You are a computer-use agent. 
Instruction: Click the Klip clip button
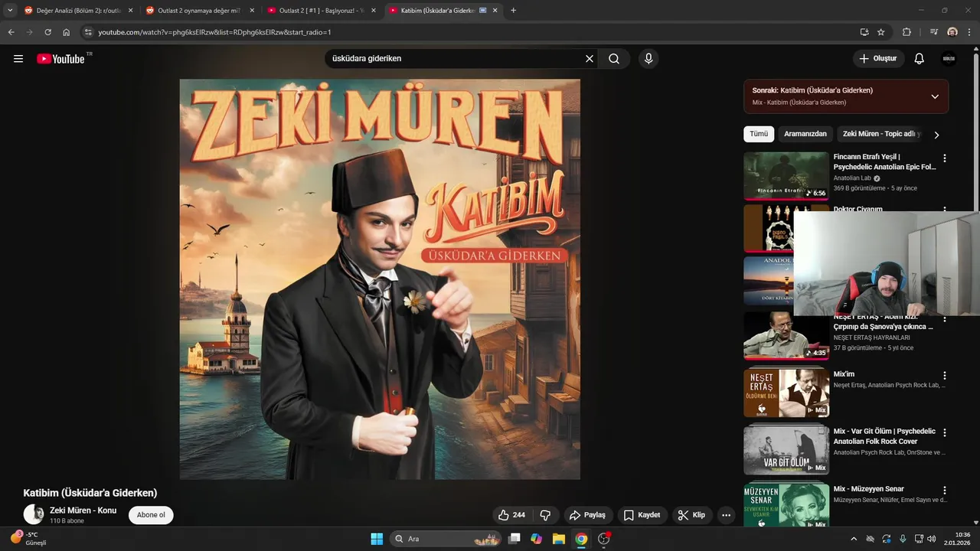click(692, 515)
